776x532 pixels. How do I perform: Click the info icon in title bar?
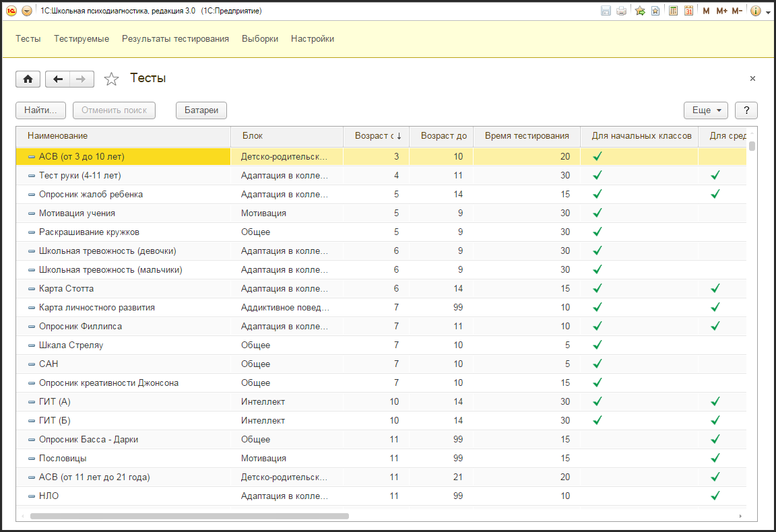[x=755, y=11]
